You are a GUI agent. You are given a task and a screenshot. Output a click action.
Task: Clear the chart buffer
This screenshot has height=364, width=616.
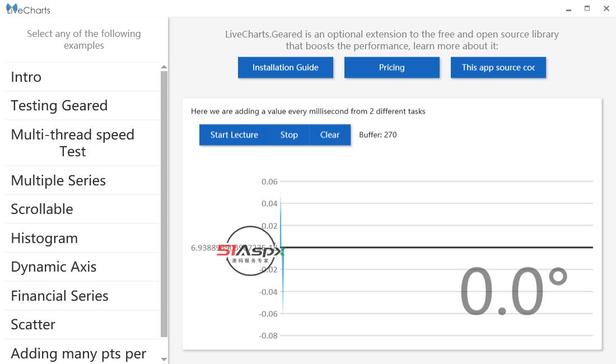(330, 135)
